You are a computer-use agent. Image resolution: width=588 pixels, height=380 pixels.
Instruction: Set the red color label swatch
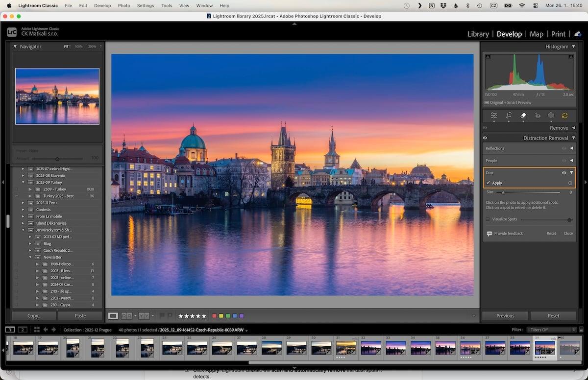point(214,316)
